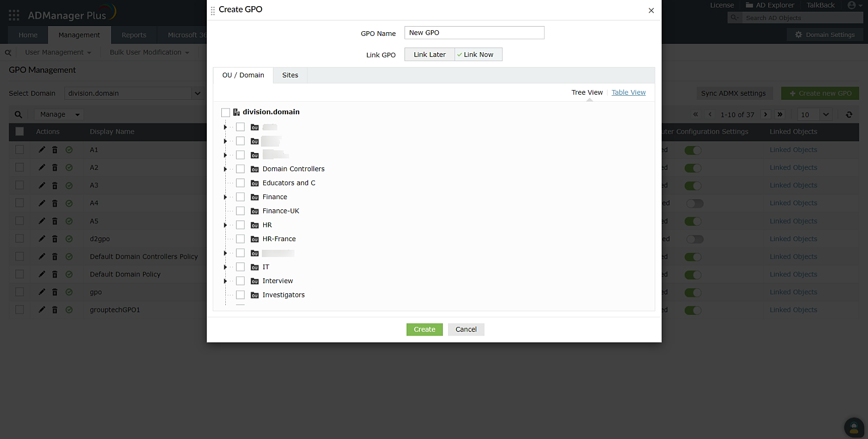Toggle the A4 configuration settings switch
The width and height of the screenshot is (868, 439).
[x=695, y=204]
